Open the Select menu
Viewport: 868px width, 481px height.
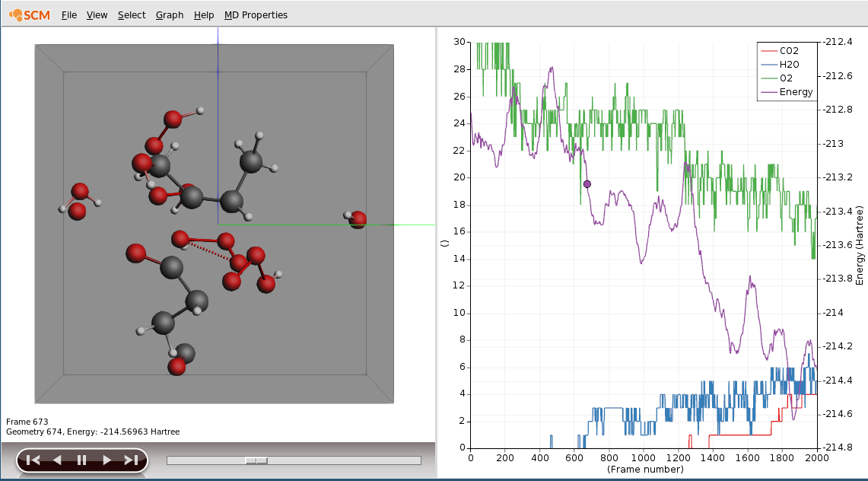tap(132, 14)
